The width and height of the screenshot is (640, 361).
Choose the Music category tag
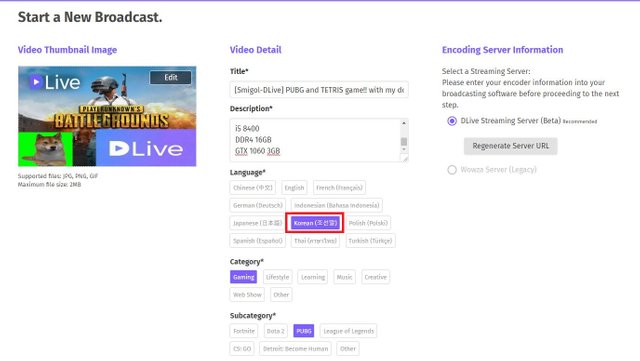(x=344, y=277)
